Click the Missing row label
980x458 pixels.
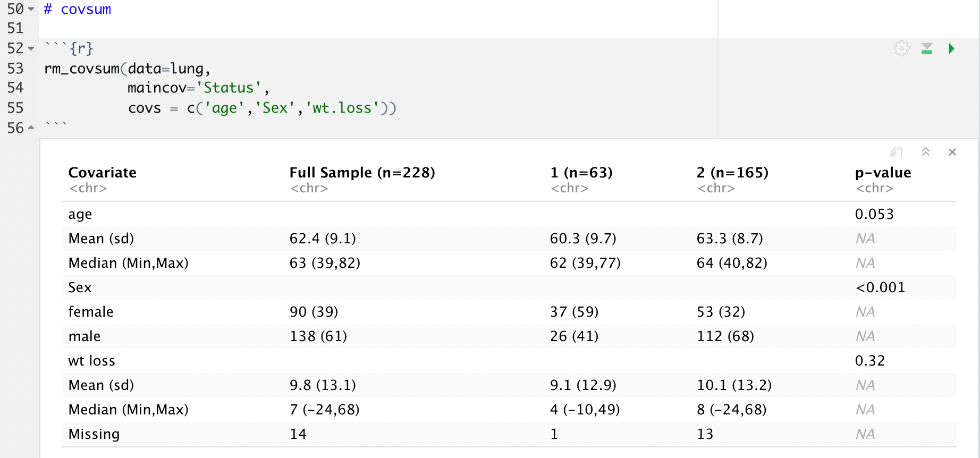94,434
